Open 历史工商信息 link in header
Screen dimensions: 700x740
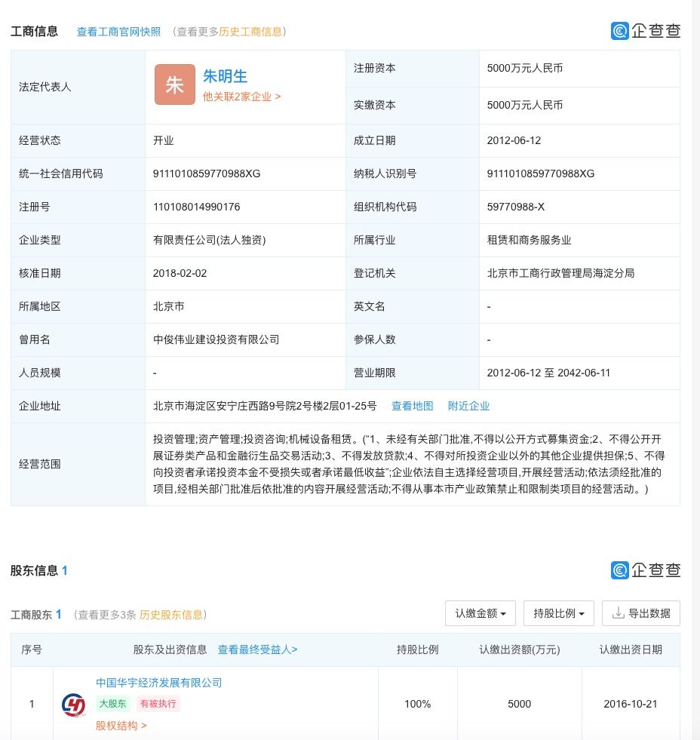pyautogui.click(x=250, y=32)
